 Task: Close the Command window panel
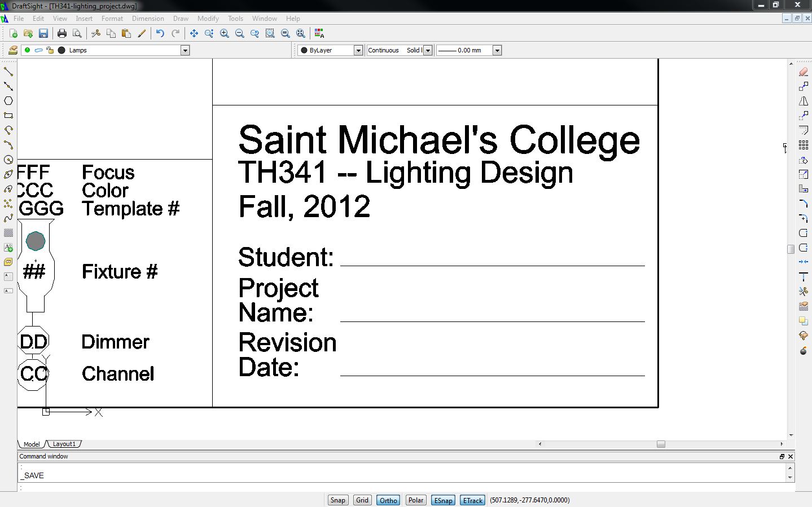[x=791, y=456]
